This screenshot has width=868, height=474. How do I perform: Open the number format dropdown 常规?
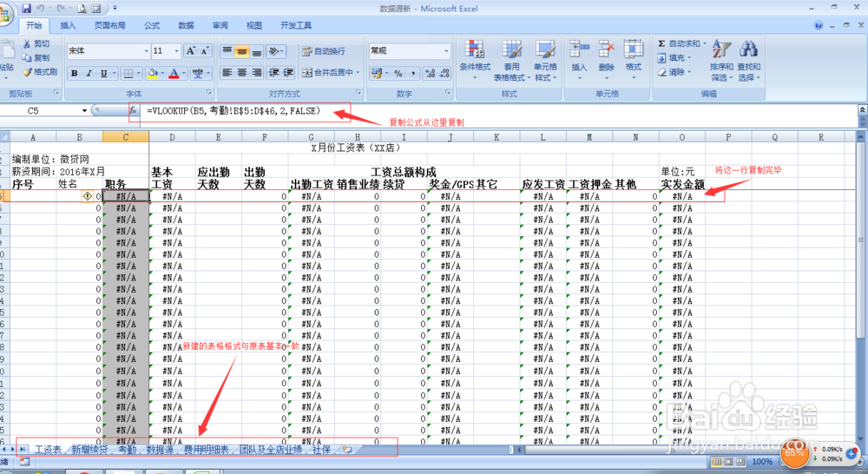(446, 51)
